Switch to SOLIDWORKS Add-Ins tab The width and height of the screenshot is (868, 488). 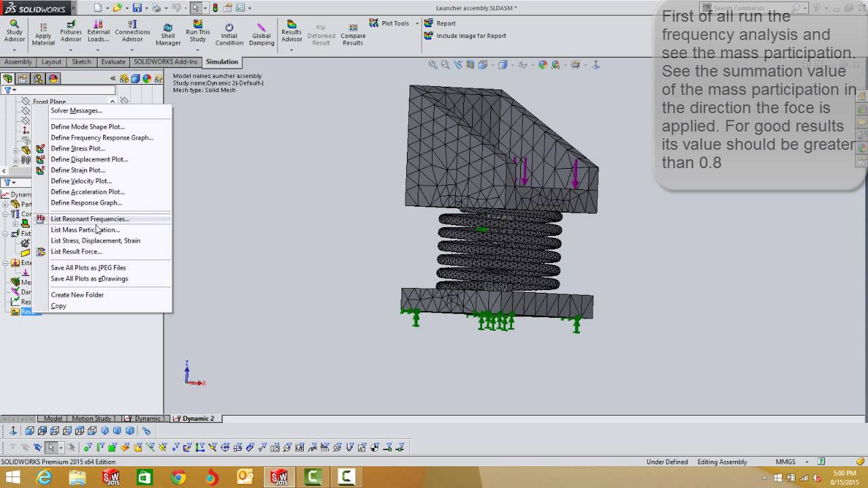coord(165,62)
